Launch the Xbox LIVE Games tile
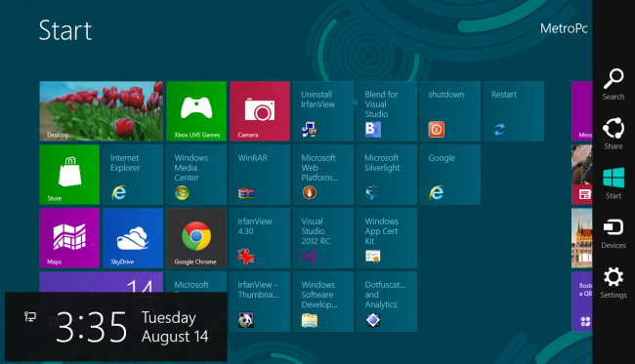Screen dimensions: 635x364 [196, 111]
